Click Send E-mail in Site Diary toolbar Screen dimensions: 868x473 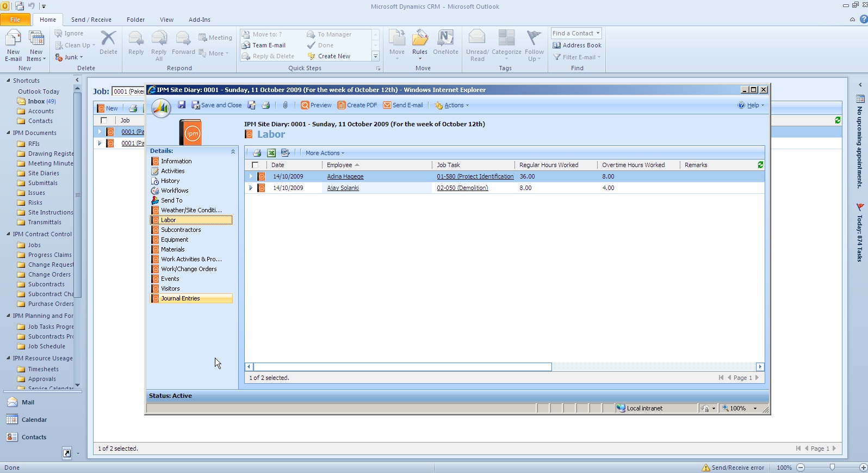403,105
